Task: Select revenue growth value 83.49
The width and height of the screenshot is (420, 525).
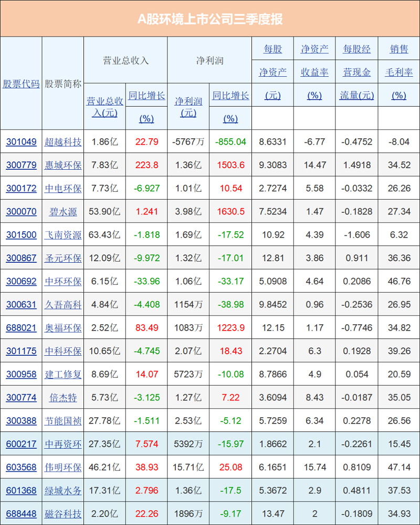Action: tap(147, 328)
